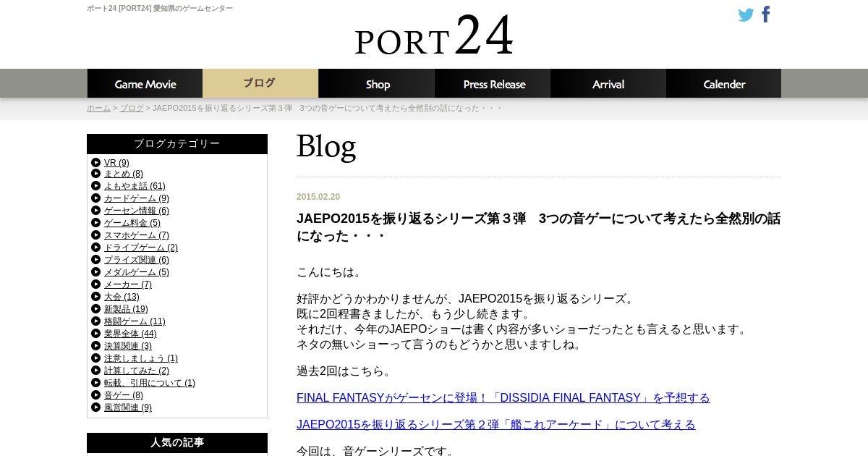Viewport: 868px width, 456px height.
Task: Click the bullet arrow beside カードゲーム (9)
Action: tap(95, 198)
